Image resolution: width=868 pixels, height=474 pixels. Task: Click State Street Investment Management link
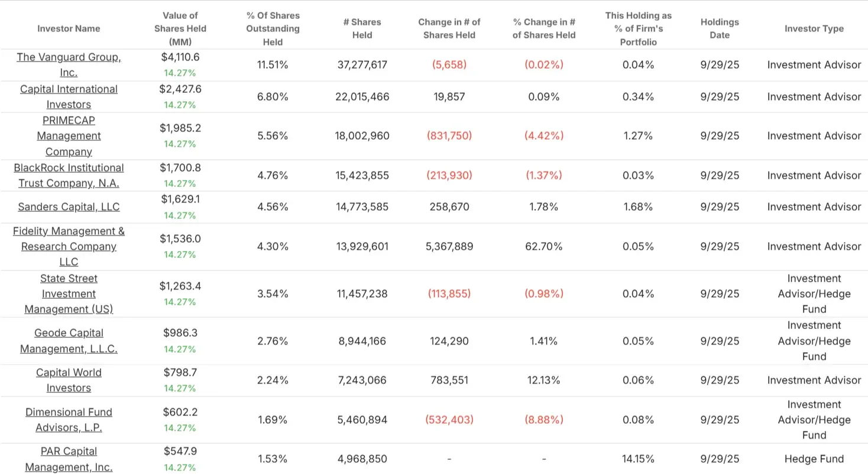click(69, 294)
